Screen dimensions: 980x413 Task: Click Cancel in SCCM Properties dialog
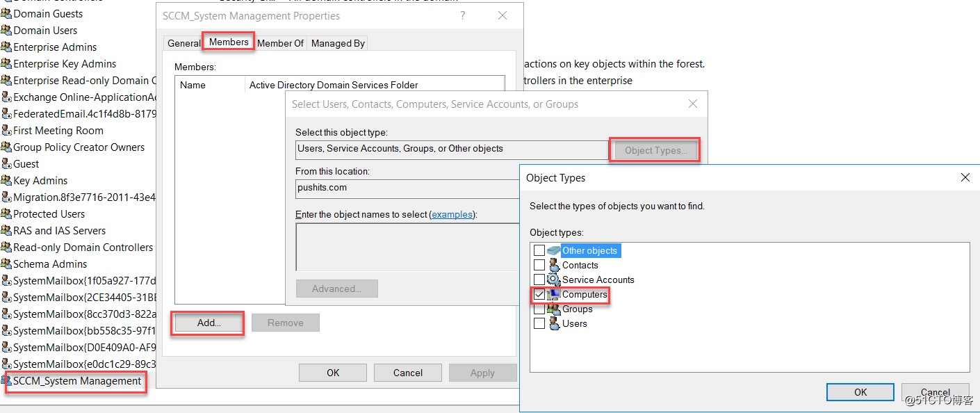408,373
